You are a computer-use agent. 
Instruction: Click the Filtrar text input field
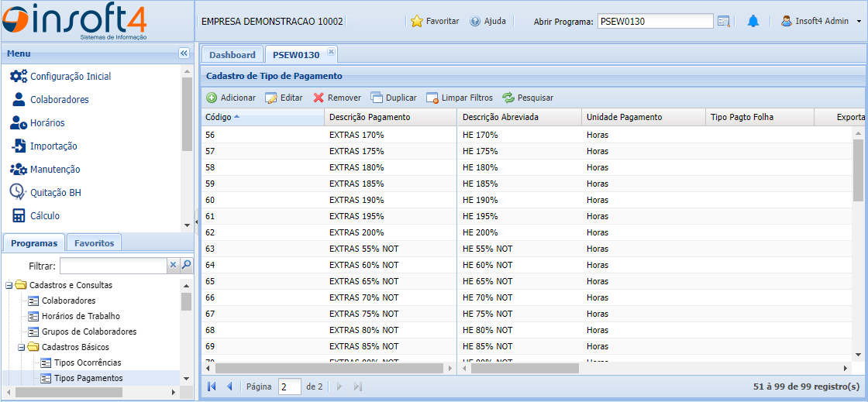pyautogui.click(x=112, y=266)
